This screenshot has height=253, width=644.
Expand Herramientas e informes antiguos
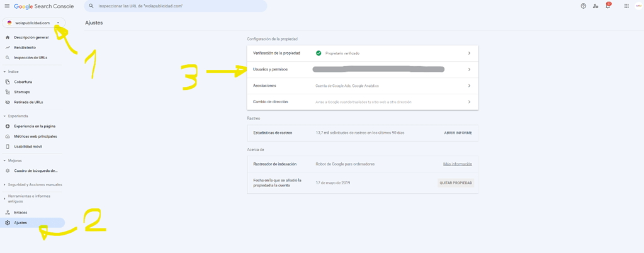[4, 199]
